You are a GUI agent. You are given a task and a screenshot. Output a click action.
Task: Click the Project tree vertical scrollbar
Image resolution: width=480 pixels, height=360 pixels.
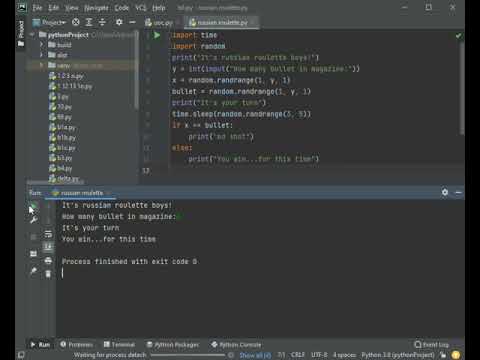pyautogui.click(x=136, y=70)
